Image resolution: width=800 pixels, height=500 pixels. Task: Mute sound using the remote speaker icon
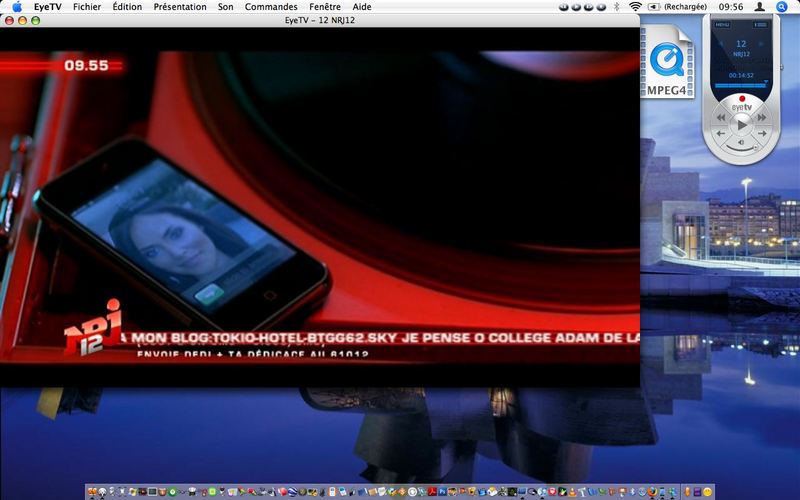point(741,142)
